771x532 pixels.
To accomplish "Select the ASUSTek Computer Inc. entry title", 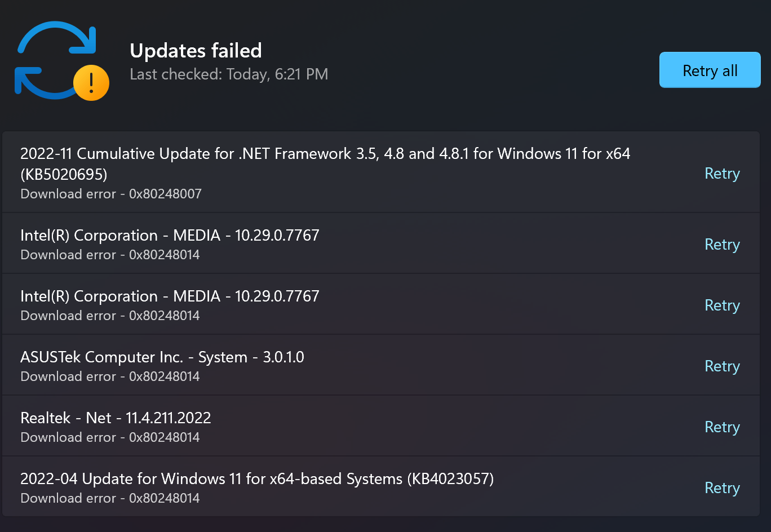I will tap(162, 357).
